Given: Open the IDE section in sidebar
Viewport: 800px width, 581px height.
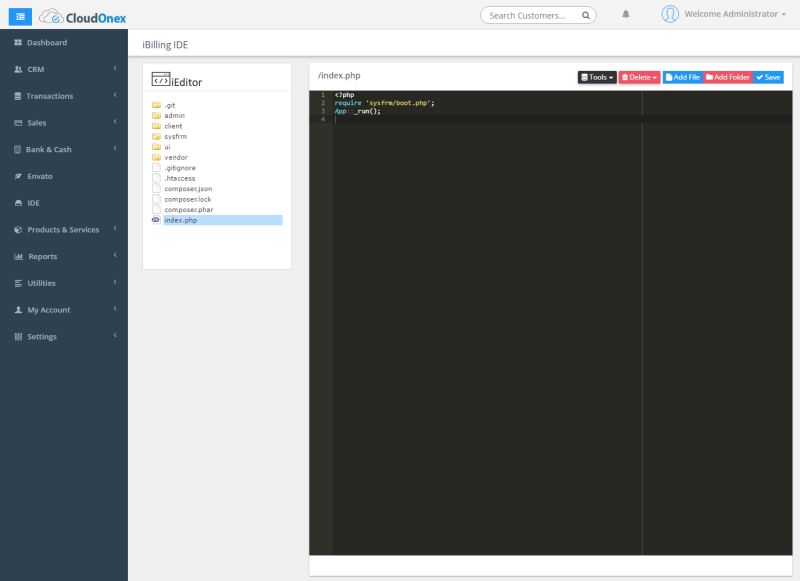Looking at the screenshot, I should click(x=20, y=202).
